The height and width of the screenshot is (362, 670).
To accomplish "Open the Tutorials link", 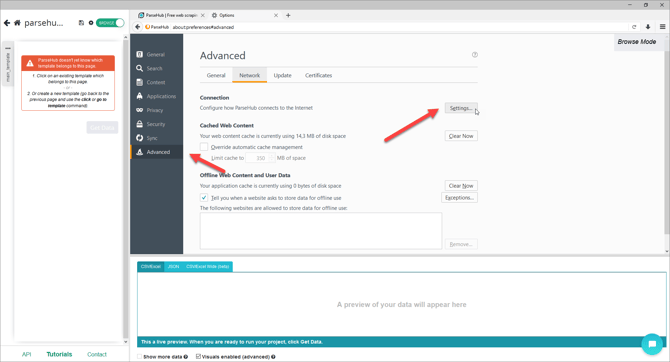I will 59,354.
